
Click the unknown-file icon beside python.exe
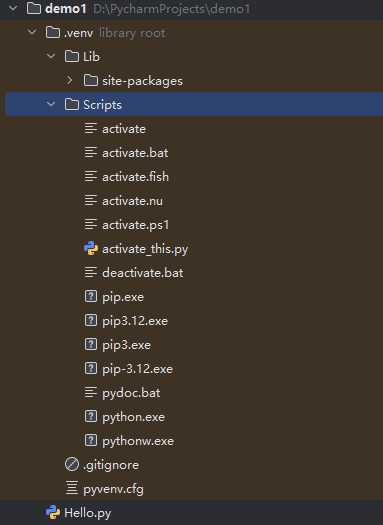click(x=91, y=416)
